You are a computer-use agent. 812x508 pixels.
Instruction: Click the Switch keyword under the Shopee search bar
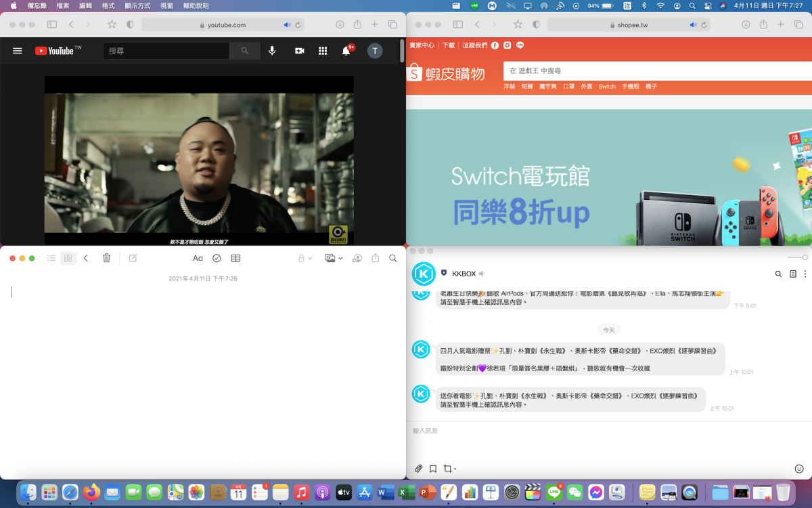coord(607,87)
